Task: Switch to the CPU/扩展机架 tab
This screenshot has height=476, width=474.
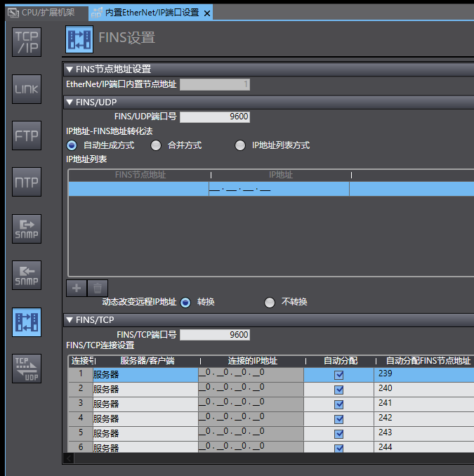Action: click(42, 13)
